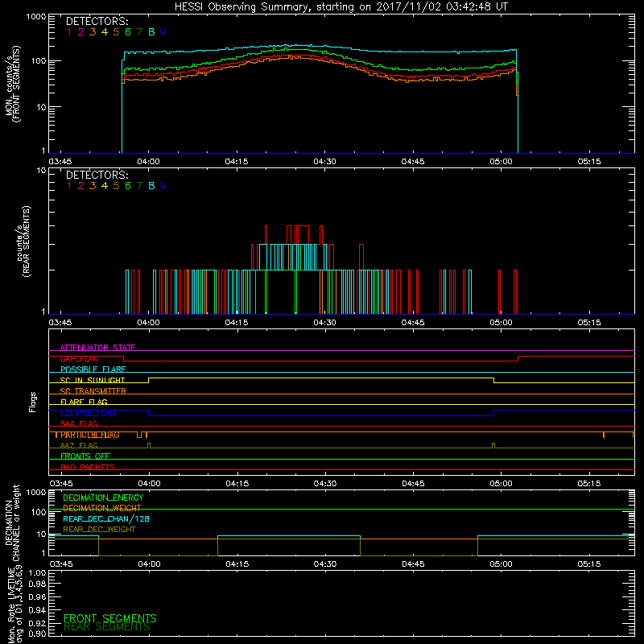This screenshot has width=644, height=644.
Task: Click 04:00 tick under Flags panel
Action: [149, 484]
